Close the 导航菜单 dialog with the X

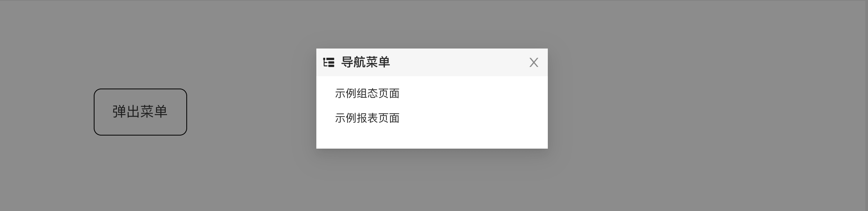(534, 62)
